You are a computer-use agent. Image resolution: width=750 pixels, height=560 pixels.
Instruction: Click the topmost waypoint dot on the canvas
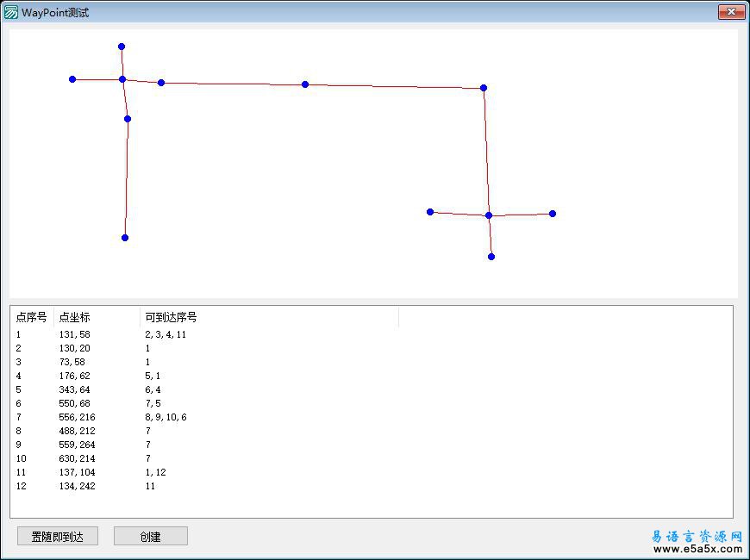tap(122, 47)
